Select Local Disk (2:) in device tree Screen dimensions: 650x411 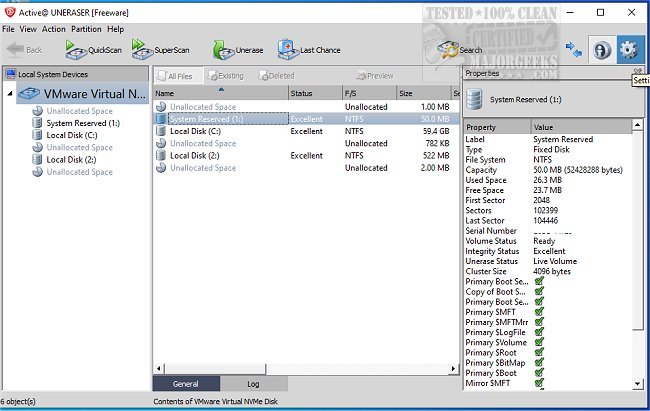71,160
